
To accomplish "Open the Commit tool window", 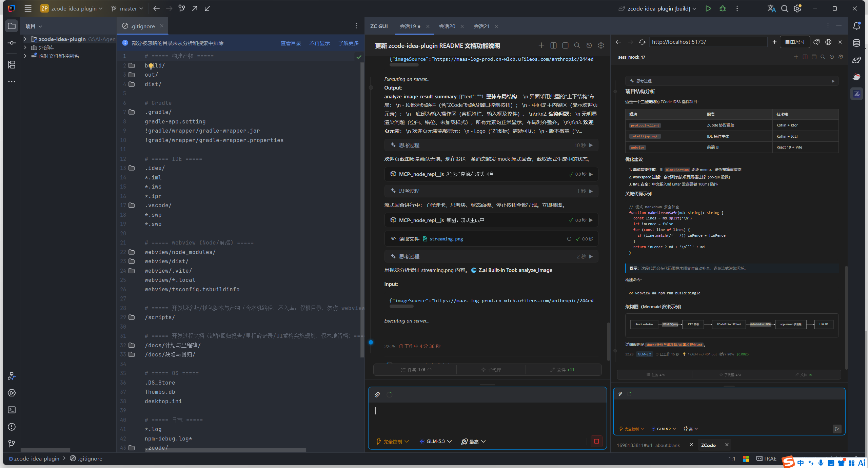I will coord(12,43).
